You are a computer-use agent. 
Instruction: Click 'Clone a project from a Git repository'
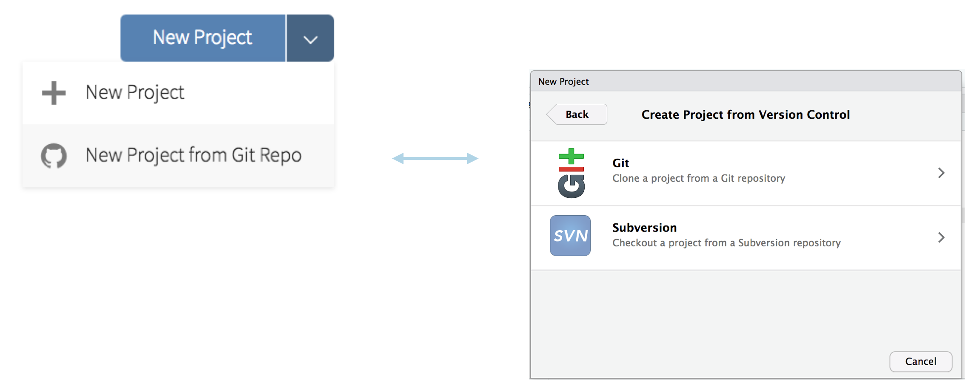699,178
